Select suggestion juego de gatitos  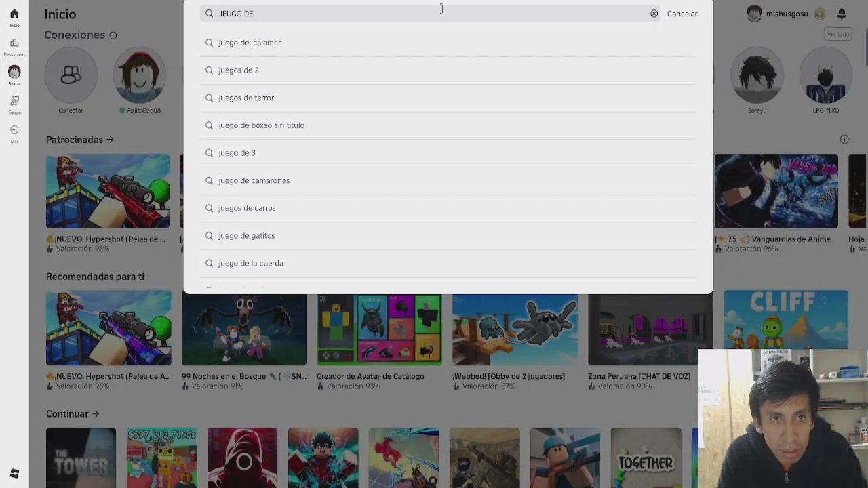point(448,236)
